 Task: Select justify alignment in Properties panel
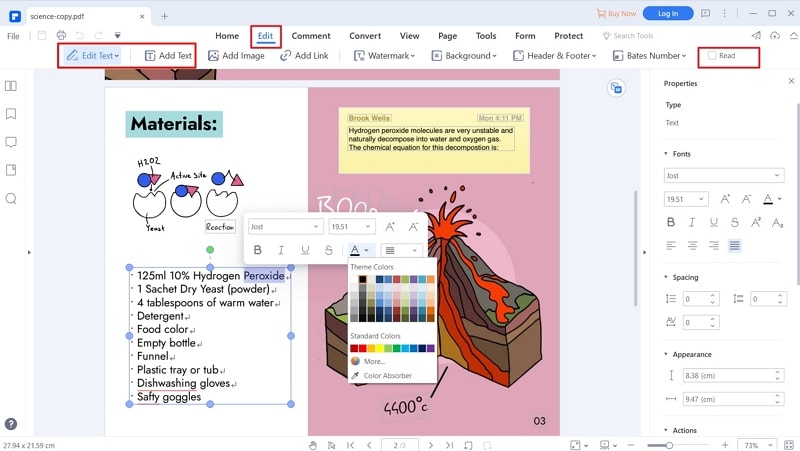pyautogui.click(x=735, y=246)
